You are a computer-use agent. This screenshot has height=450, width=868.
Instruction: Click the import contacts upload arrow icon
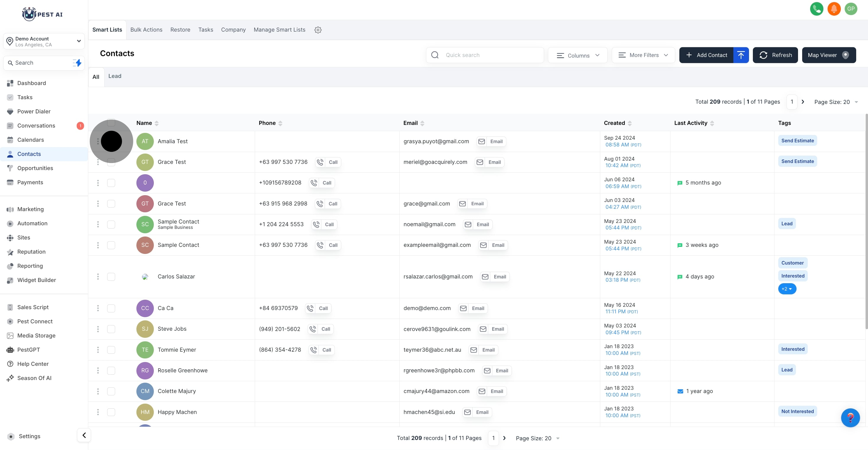point(741,55)
